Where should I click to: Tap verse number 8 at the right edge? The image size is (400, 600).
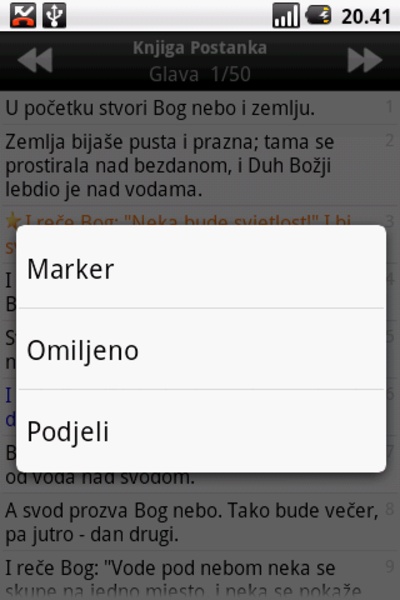[389, 509]
